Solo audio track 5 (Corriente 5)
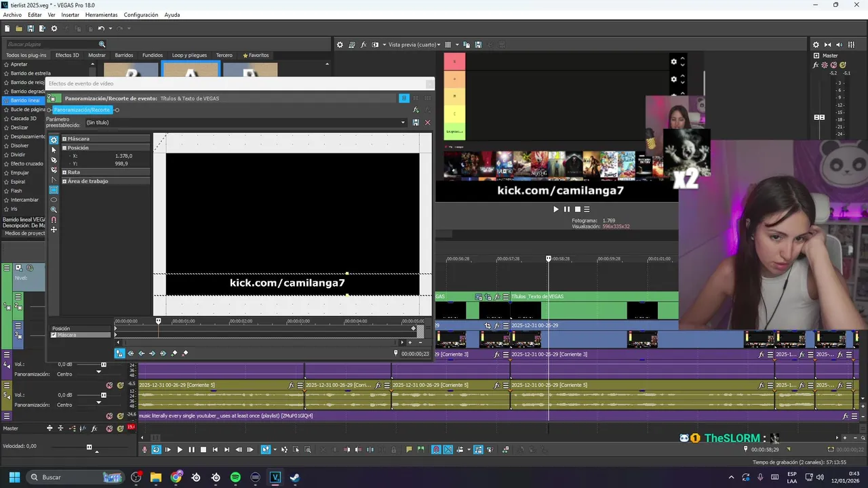Screen dimensions: 868x488 pyautogui.click(x=120, y=385)
